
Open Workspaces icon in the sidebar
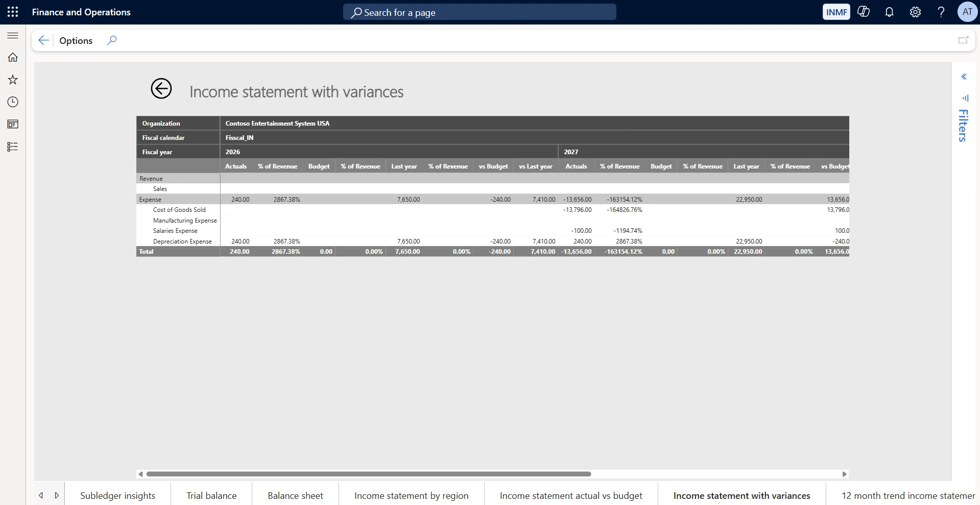(13, 124)
